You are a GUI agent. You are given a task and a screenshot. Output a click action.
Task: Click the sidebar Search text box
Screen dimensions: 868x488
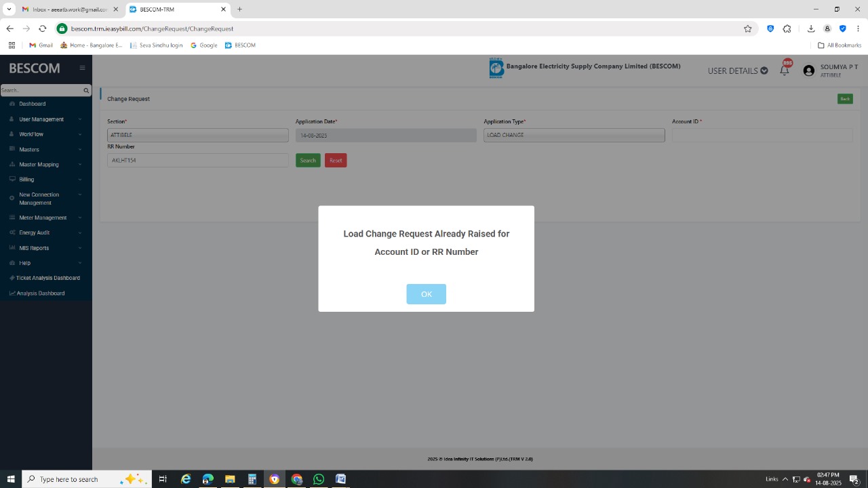[x=41, y=90]
